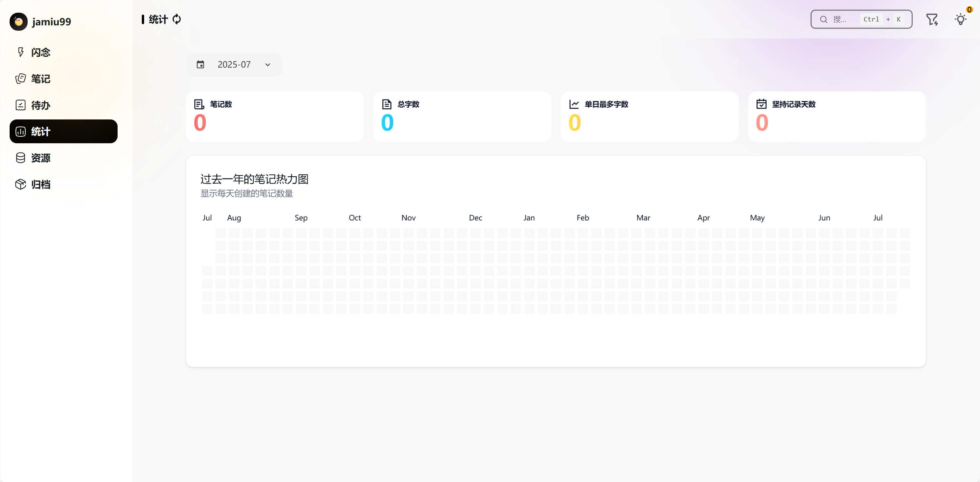Click the 单日最多字数 value 0
This screenshot has height=482, width=980.
tap(575, 123)
